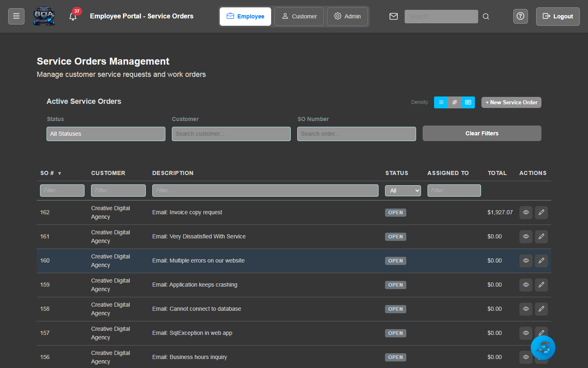
Task: View details of order 160 using eye icon
Action: pyautogui.click(x=526, y=260)
